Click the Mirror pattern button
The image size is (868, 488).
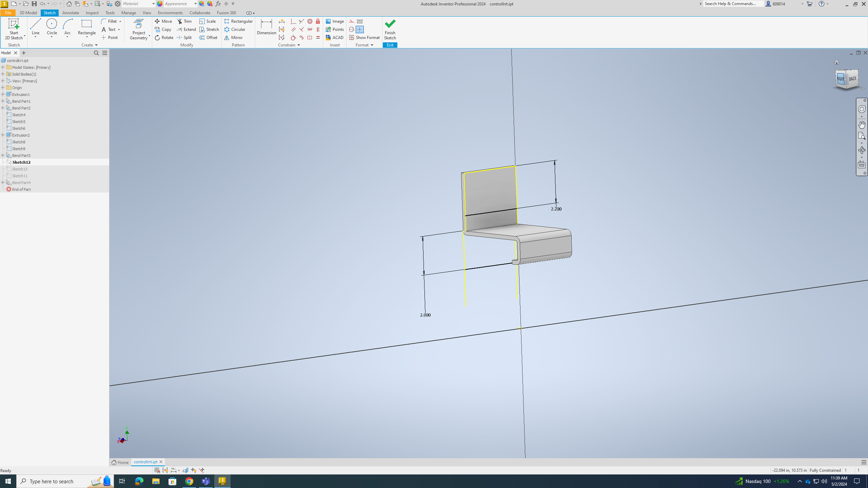[x=233, y=38]
